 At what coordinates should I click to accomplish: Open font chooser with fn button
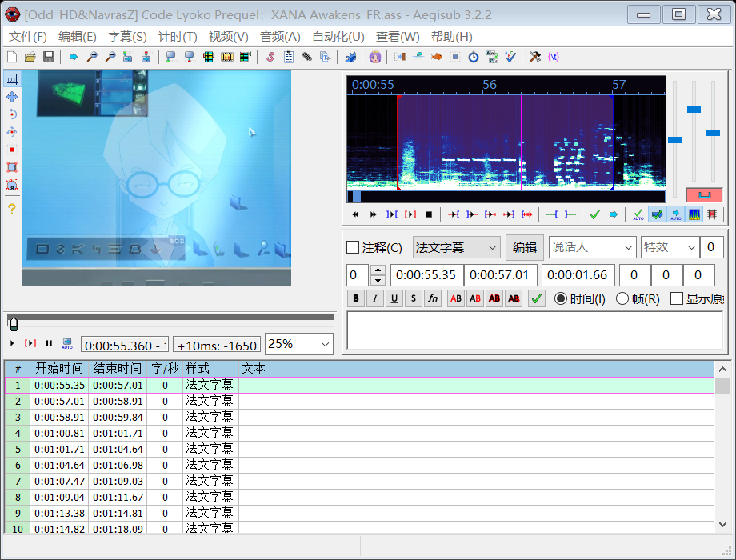point(433,298)
